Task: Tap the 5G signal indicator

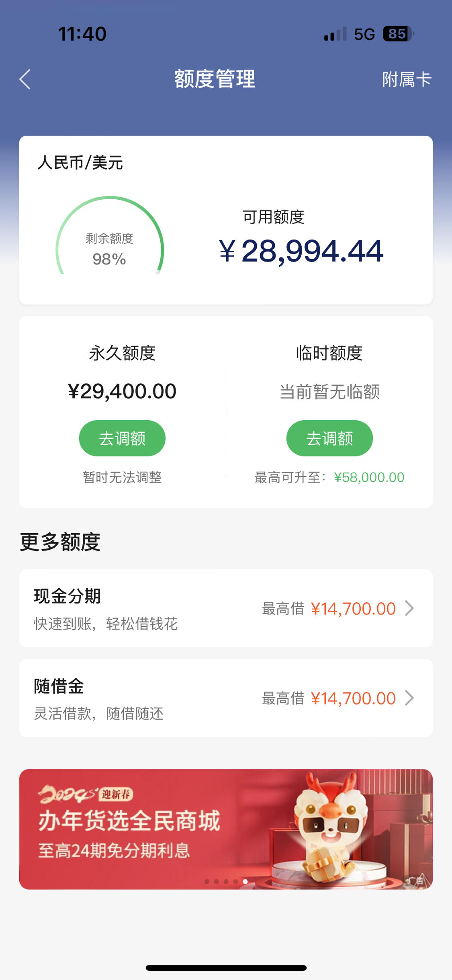Action: click(x=364, y=34)
